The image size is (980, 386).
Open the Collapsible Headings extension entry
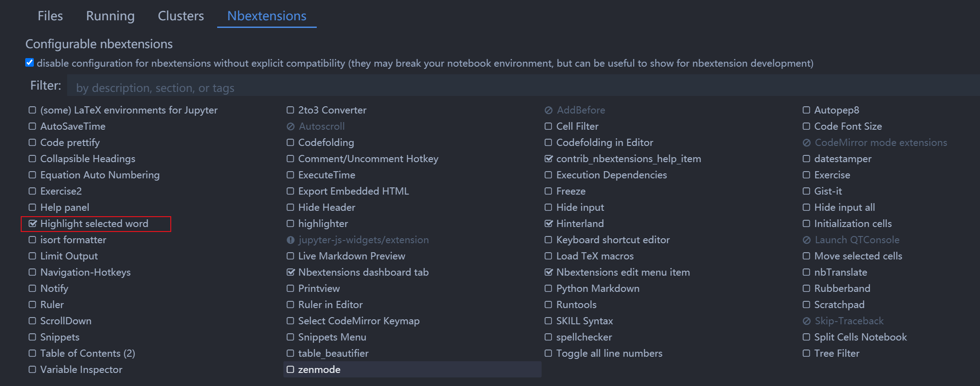pos(87,159)
